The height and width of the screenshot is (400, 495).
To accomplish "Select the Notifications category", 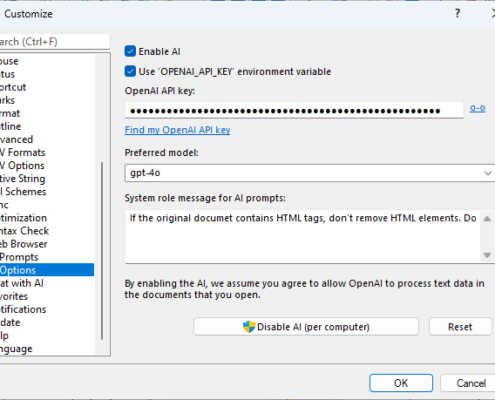I will [23, 309].
